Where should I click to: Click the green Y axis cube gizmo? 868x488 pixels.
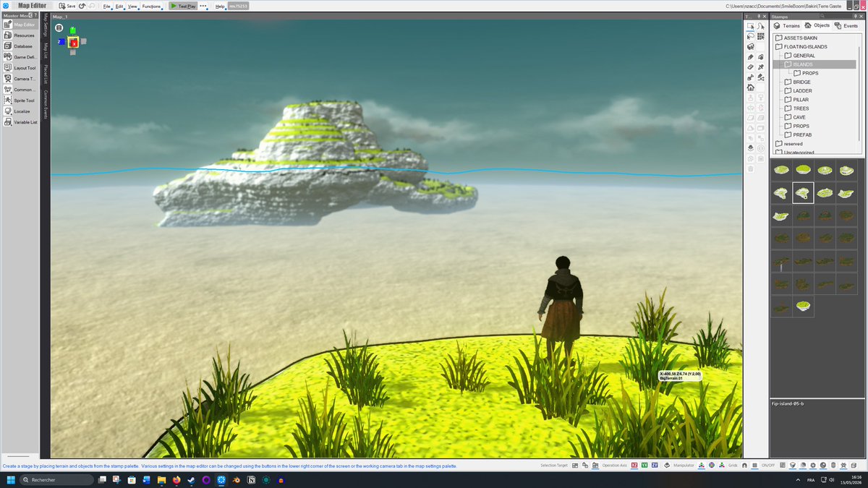[73, 31]
